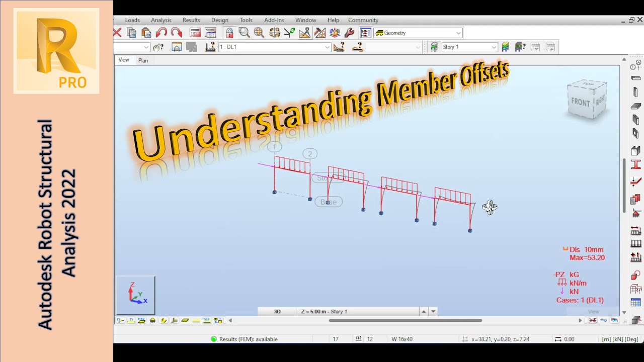Open the Loads menu
Screen dimensions: 644x362
(132, 20)
